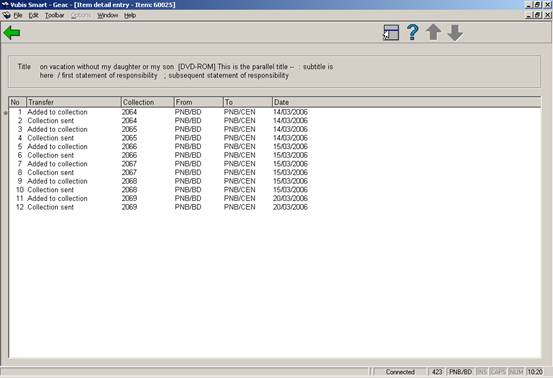Screen dimensions: 553x378
Task: Click the document icon left of File menu
Action: pyautogui.click(x=6, y=16)
